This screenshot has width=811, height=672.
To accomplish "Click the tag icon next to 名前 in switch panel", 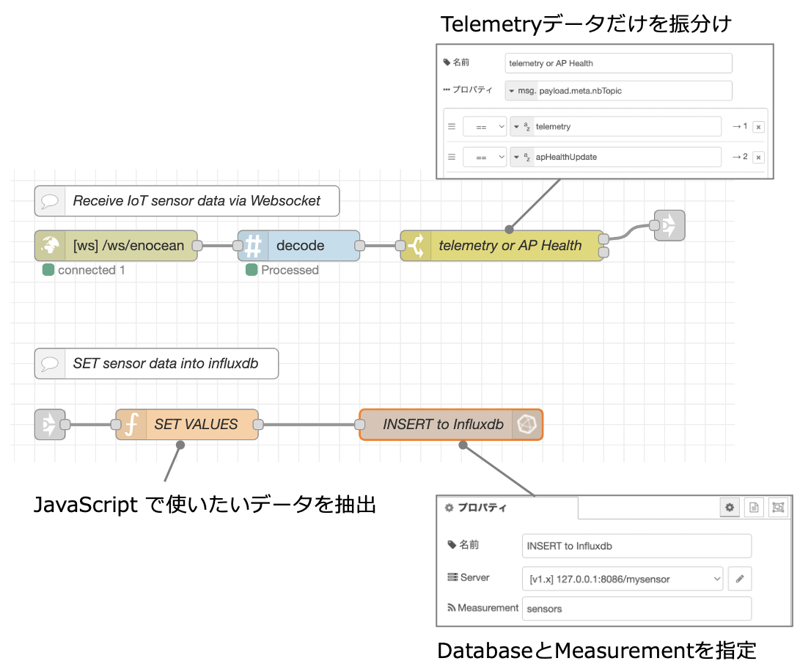I will click(x=447, y=62).
